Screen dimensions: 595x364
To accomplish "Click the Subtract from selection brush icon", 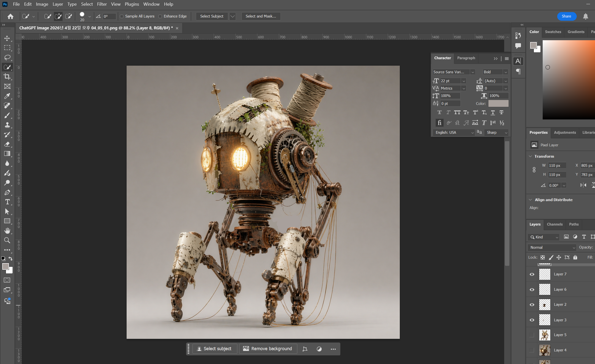I will point(68,16).
